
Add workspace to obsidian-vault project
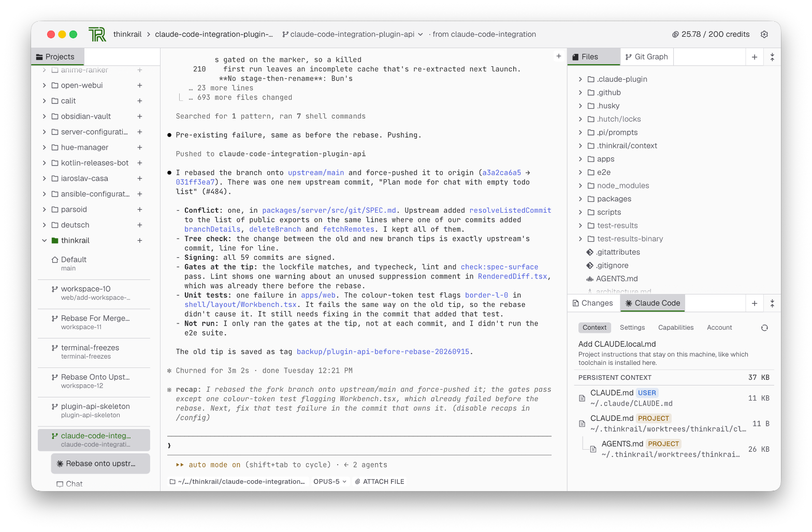click(140, 116)
